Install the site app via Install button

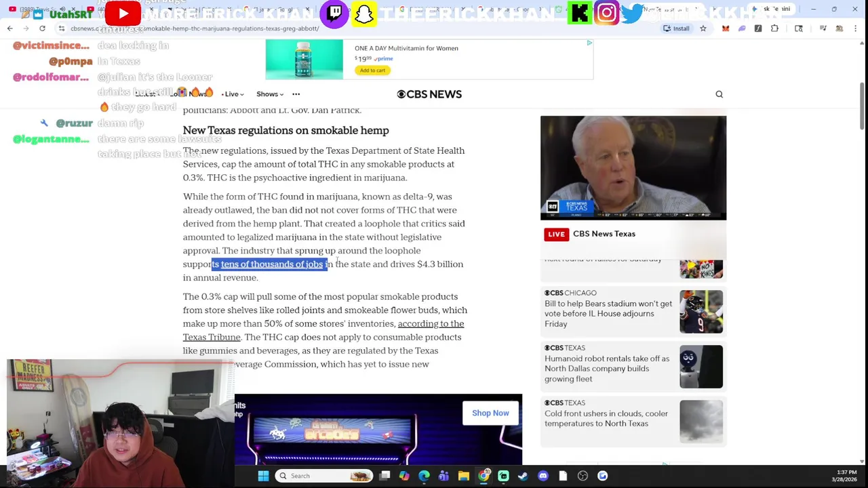(676, 28)
